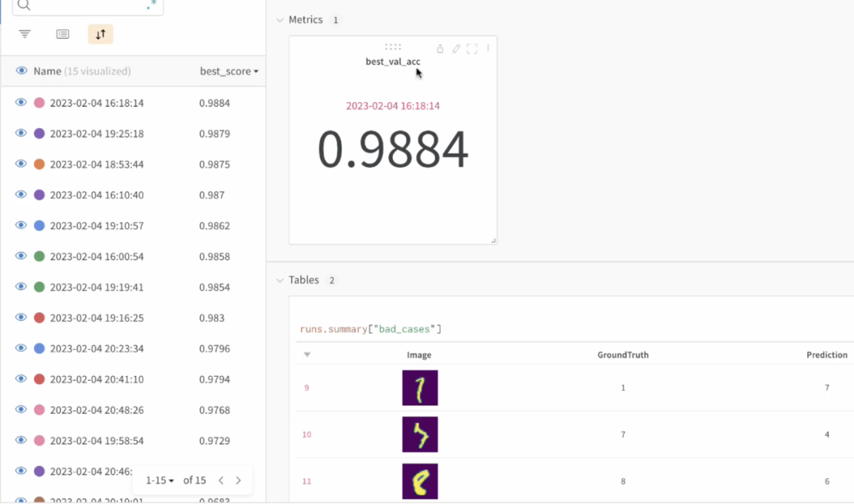Open the columns/table view icon

pyautogui.click(x=62, y=34)
